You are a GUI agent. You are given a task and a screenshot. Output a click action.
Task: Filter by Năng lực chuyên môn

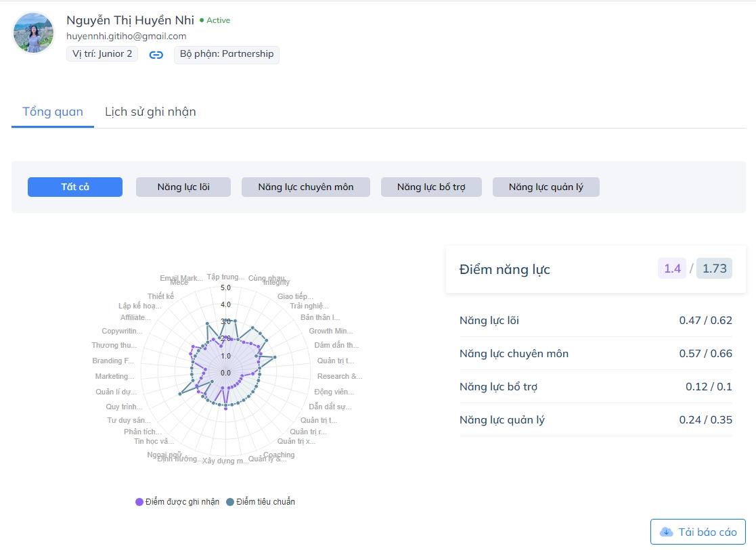(x=306, y=187)
